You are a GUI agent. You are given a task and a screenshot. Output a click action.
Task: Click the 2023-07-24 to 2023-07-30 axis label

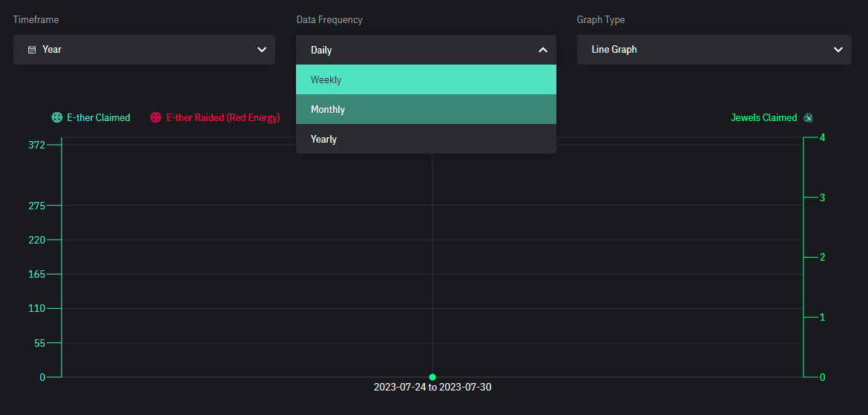click(433, 388)
